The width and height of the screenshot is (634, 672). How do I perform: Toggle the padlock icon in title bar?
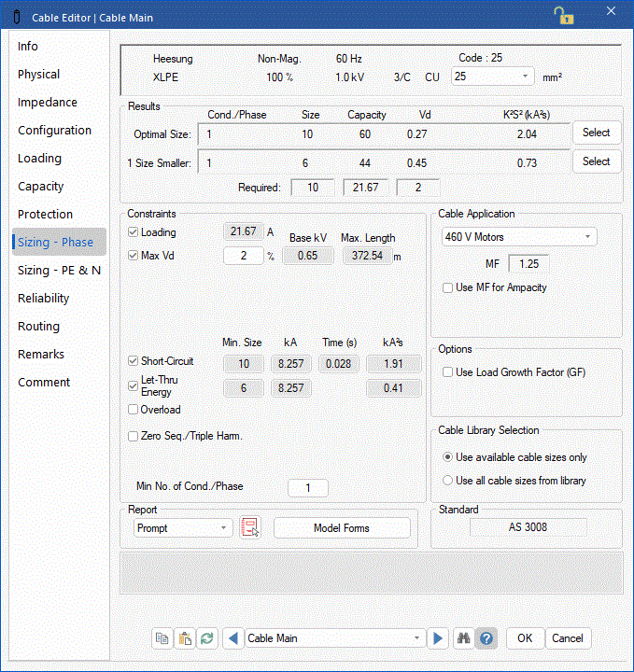coord(563,15)
